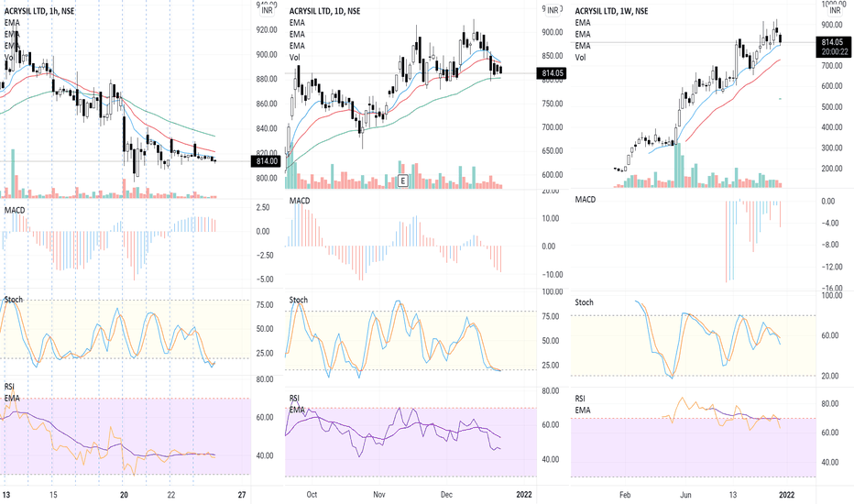Click the 750.00 price level on the 1D axis
This screenshot has height=504, width=854.
553,104
